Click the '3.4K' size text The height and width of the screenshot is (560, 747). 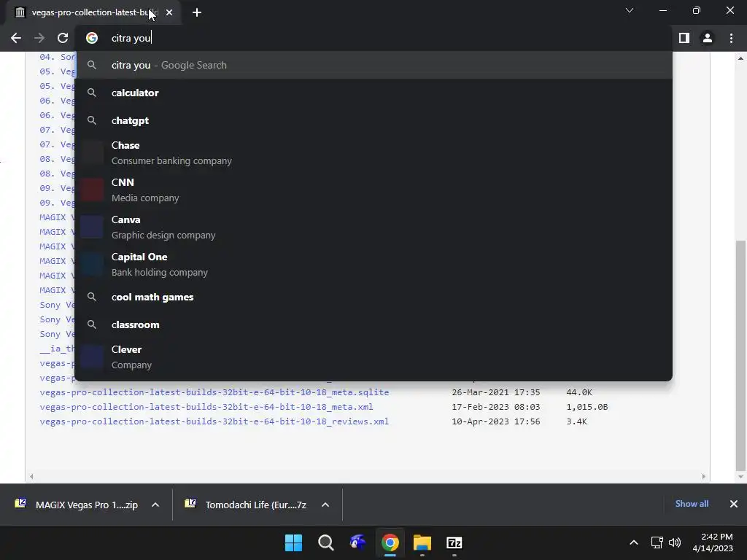pyautogui.click(x=576, y=421)
